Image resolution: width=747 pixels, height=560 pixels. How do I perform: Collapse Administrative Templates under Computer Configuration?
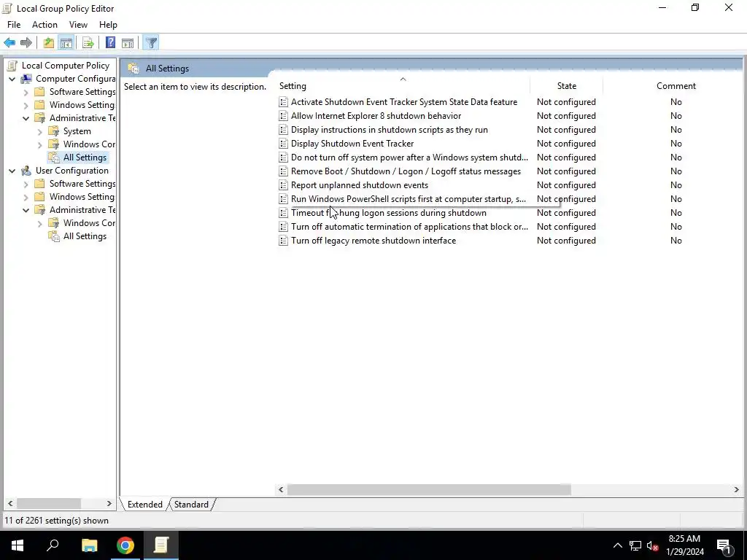coord(26,118)
